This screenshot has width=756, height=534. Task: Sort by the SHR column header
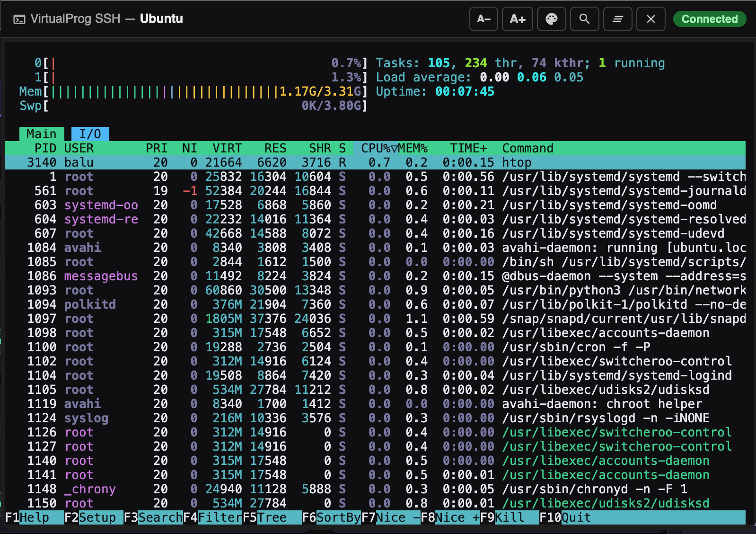pyautogui.click(x=320, y=148)
